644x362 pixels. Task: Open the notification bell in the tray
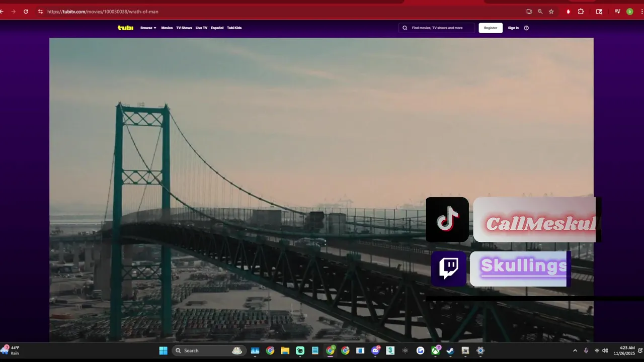[x=640, y=350]
